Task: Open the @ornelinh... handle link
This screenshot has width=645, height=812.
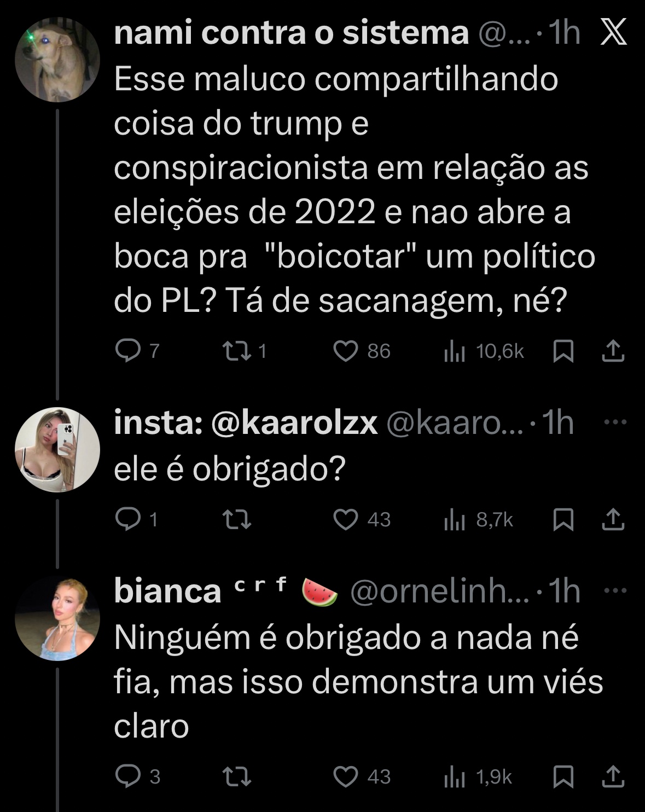Action: click(439, 591)
